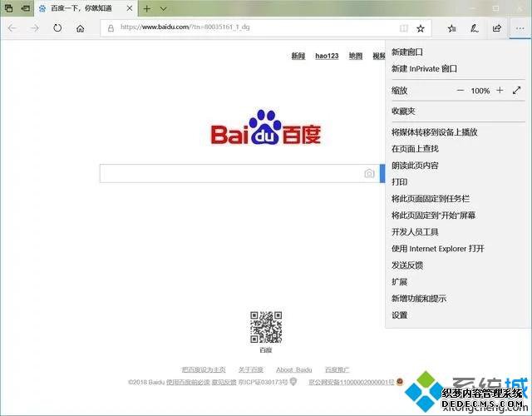
Task: Select 在页面上查找 menu entry
Action: pyautogui.click(x=415, y=149)
